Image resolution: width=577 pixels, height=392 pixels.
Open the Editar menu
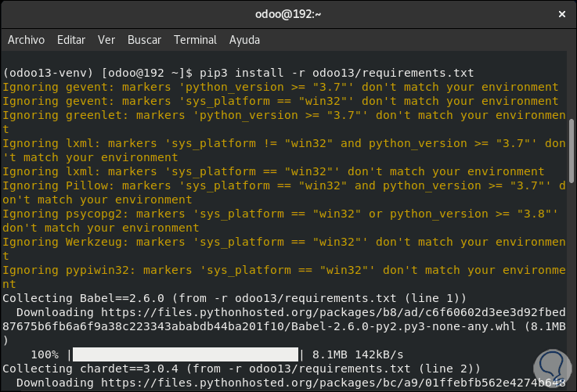coord(71,39)
